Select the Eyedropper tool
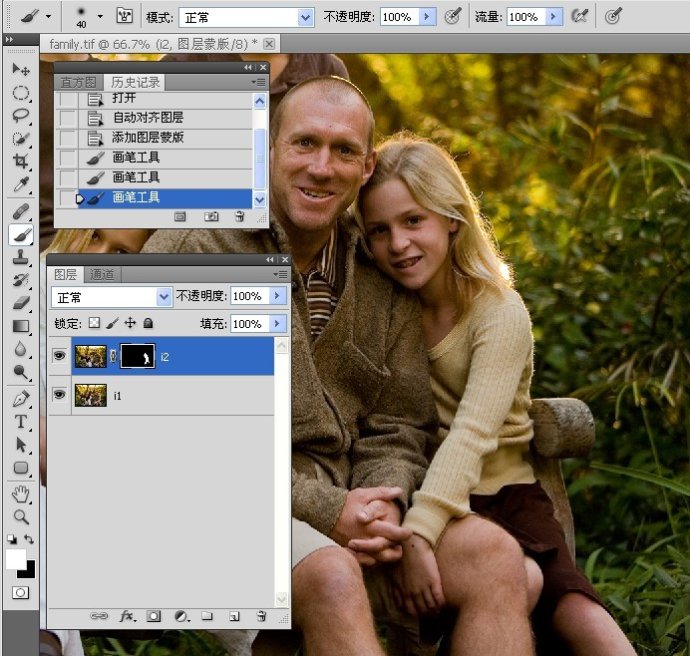The height and width of the screenshot is (656, 690). 21,184
